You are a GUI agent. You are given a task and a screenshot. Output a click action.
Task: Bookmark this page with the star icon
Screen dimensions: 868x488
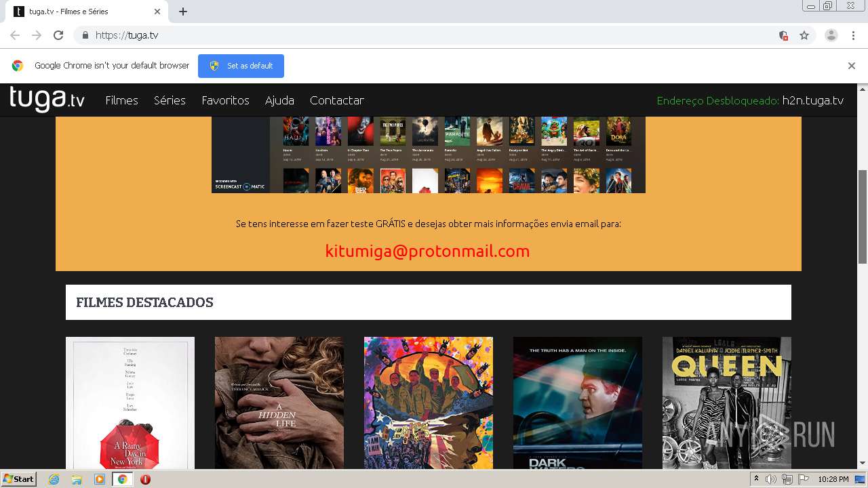(804, 35)
